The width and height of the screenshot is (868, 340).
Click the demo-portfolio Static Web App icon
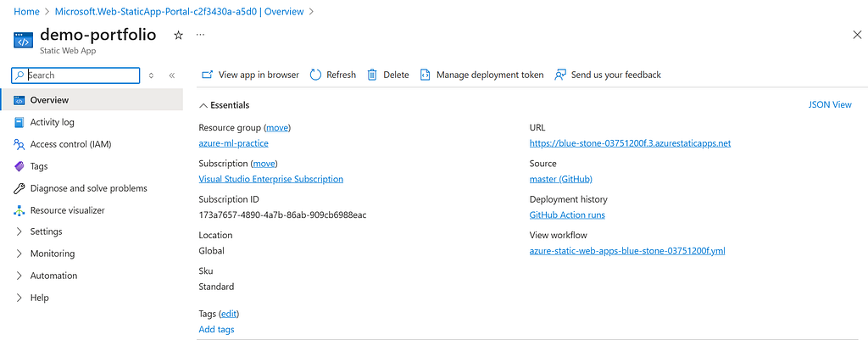(23, 41)
